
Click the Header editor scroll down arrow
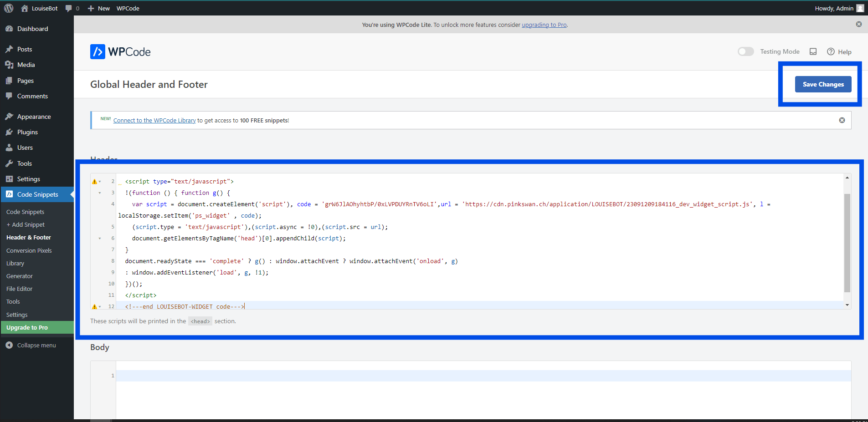[847, 305]
